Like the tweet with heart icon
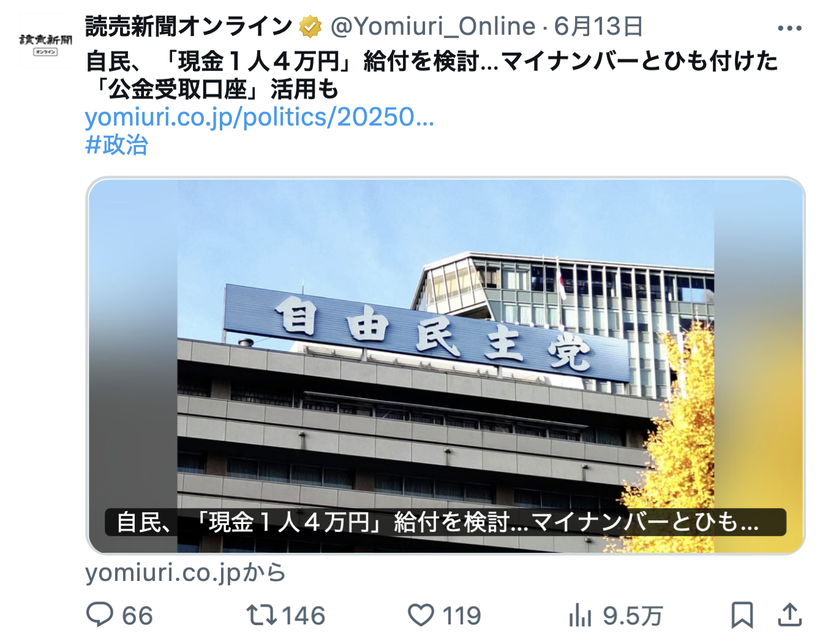Screen dimensions: 828x644 pos(421,615)
